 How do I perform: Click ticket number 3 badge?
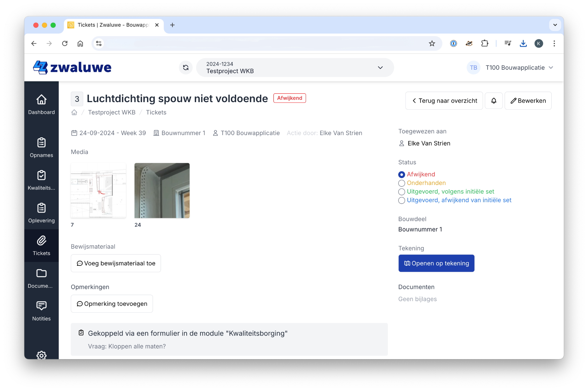77,99
